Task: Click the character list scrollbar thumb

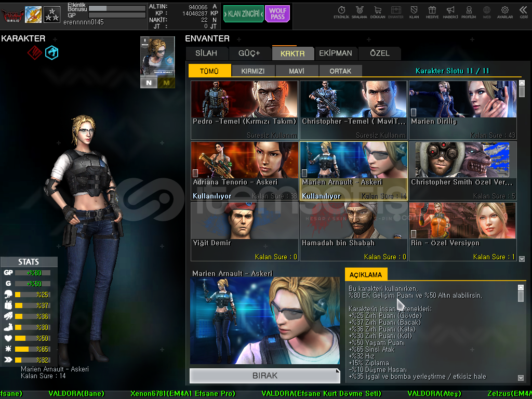Action: (x=522, y=91)
